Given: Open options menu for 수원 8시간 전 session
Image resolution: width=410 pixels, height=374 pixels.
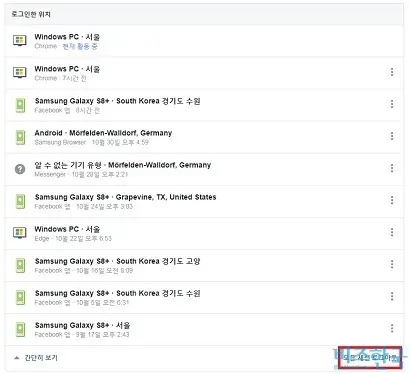Looking at the screenshot, I should click(x=392, y=104).
